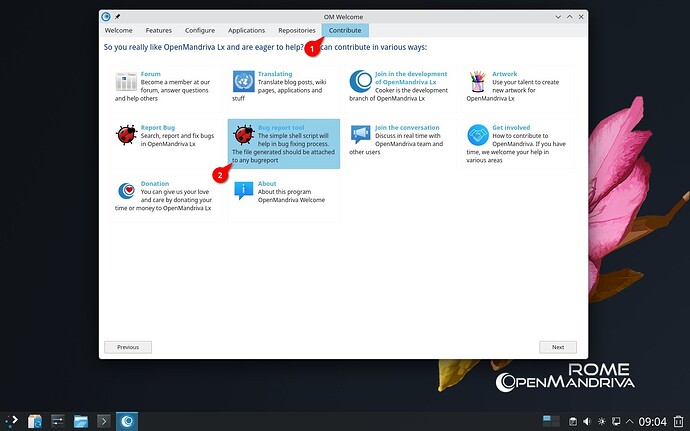Screen dimensions: 690x431
Task: Click the Artwork pencil cup icon
Action: pos(478,81)
